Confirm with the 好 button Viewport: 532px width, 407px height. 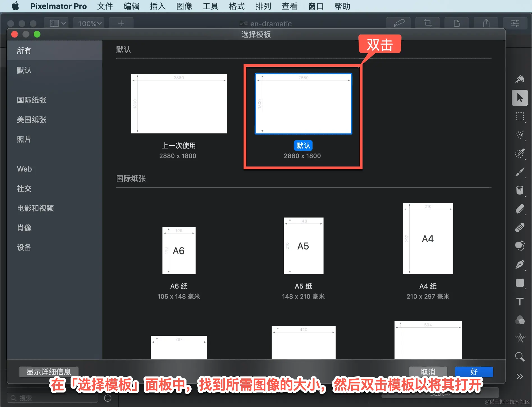pyautogui.click(x=474, y=372)
